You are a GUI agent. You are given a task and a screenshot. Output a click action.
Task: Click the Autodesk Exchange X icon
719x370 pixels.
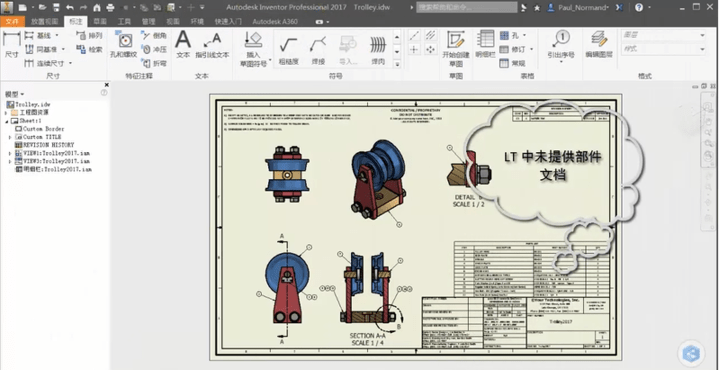[x=620, y=7]
